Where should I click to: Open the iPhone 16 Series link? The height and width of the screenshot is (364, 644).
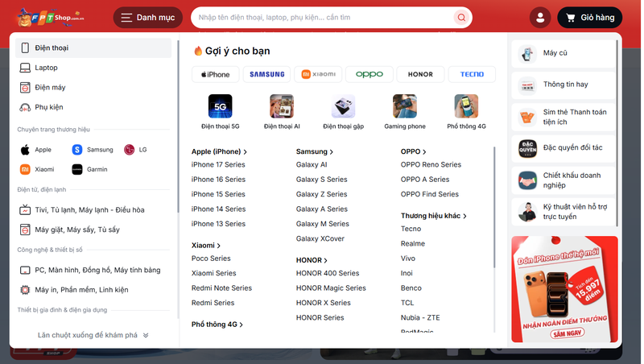pyautogui.click(x=218, y=179)
